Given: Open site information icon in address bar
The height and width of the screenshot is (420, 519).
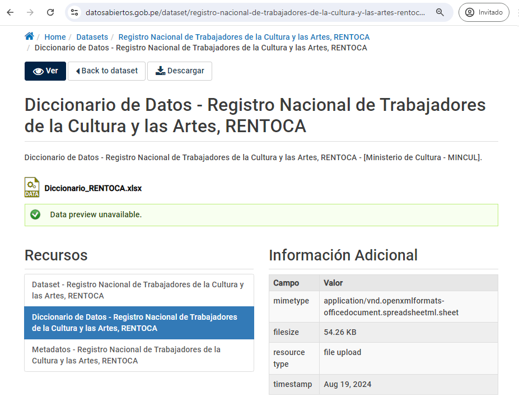Looking at the screenshot, I should [x=74, y=12].
